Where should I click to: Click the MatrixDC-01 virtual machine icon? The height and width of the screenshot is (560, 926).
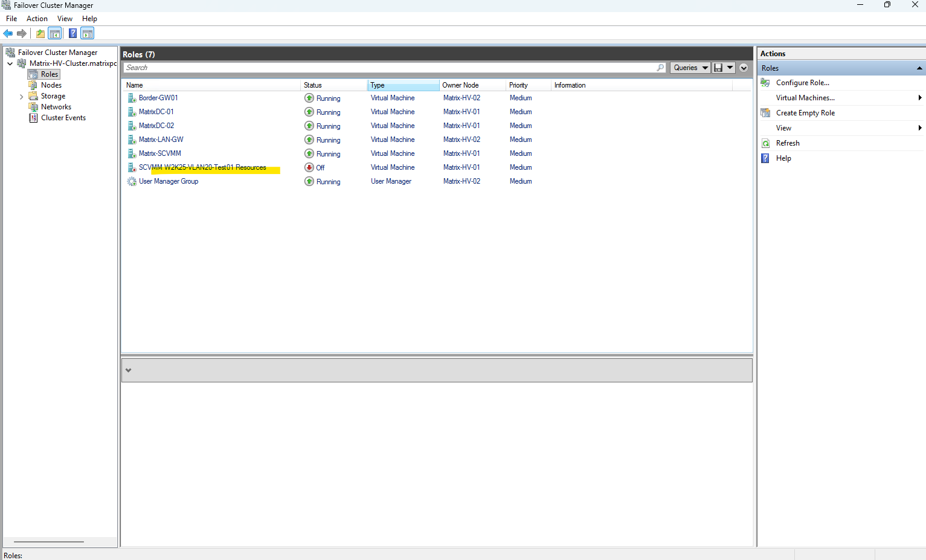pyautogui.click(x=132, y=112)
